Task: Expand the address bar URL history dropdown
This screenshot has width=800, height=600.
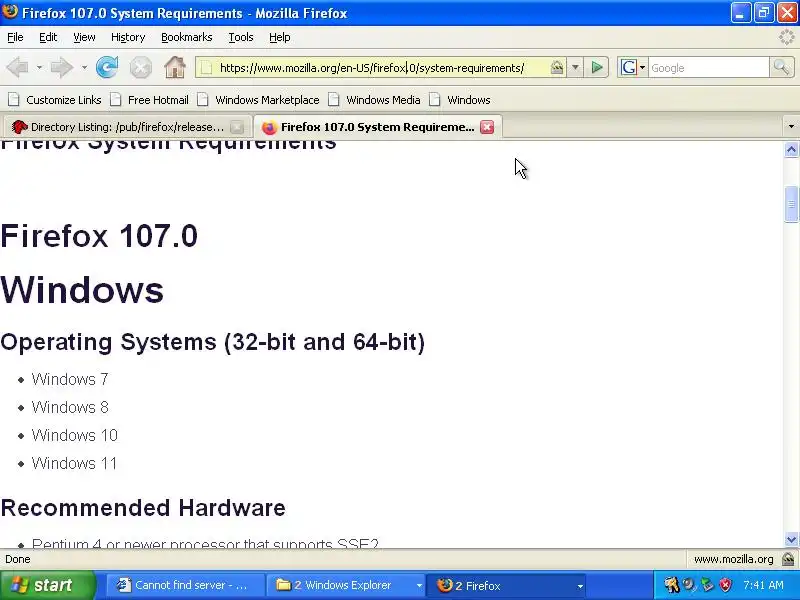Action: (x=575, y=67)
